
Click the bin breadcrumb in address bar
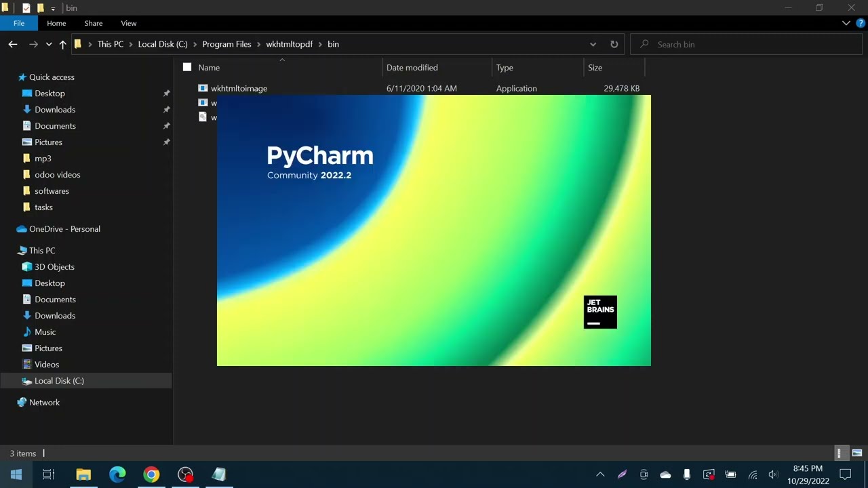click(333, 44)
